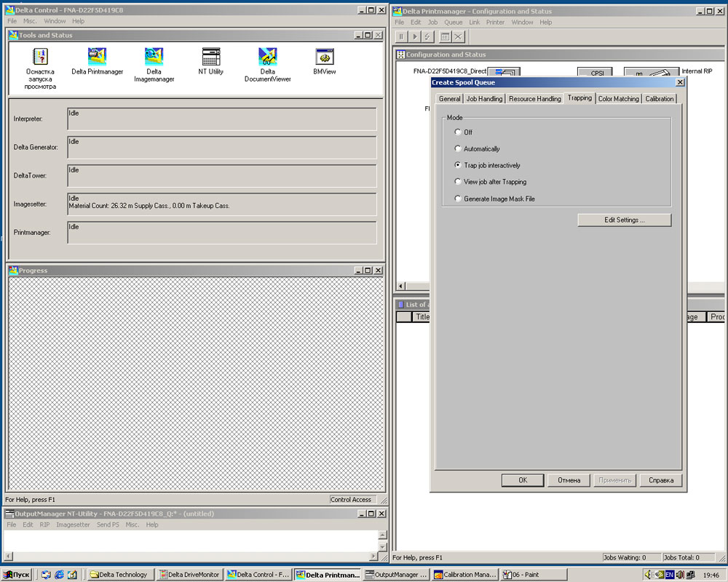Switch to Delta DriveMonitor in taskbar
Viewport: 728px width, 582px height.
[189, 575]
